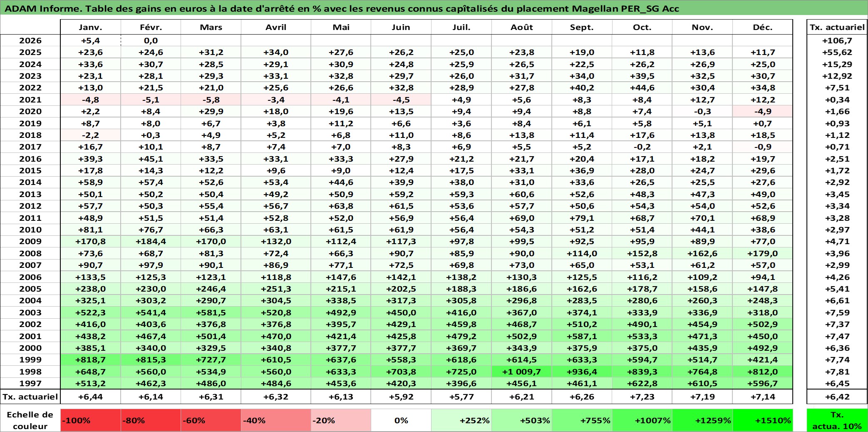Select the 'Déc.' column header
The height and width of the screenshot is (432, 868).
(763, 27)
